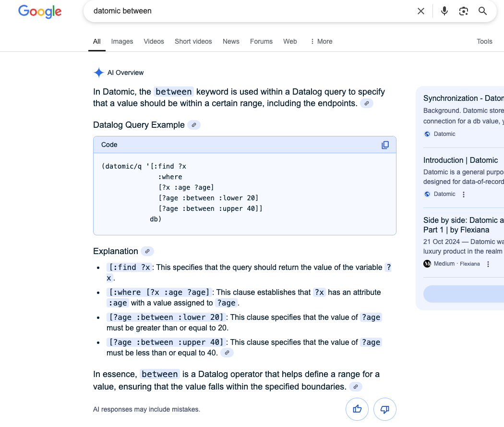The height and width of the screenshot is (427, 504).
Task: Click the 'Code' label in code block header
Action: coord(109,145)
